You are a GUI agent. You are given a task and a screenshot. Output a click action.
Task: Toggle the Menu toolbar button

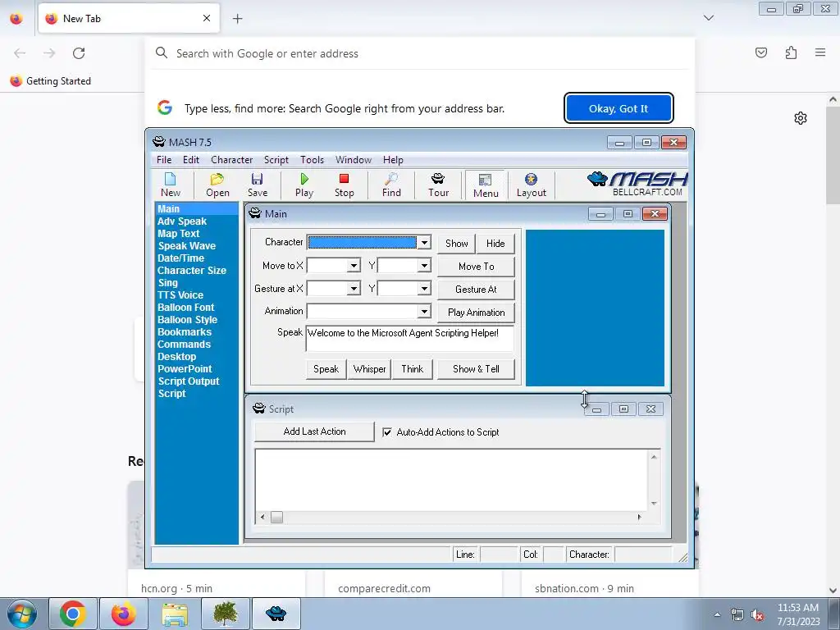486,185
